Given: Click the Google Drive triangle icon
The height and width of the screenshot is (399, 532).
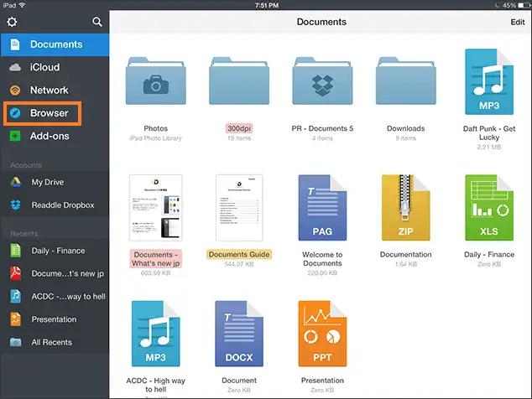Looking at the screenshot, I should [16, 182].
